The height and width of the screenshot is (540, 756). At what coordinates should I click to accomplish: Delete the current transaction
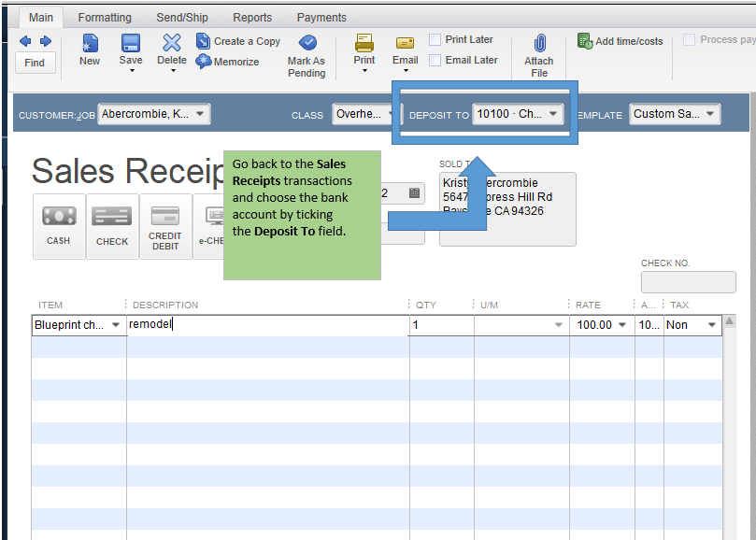(172, 50)
